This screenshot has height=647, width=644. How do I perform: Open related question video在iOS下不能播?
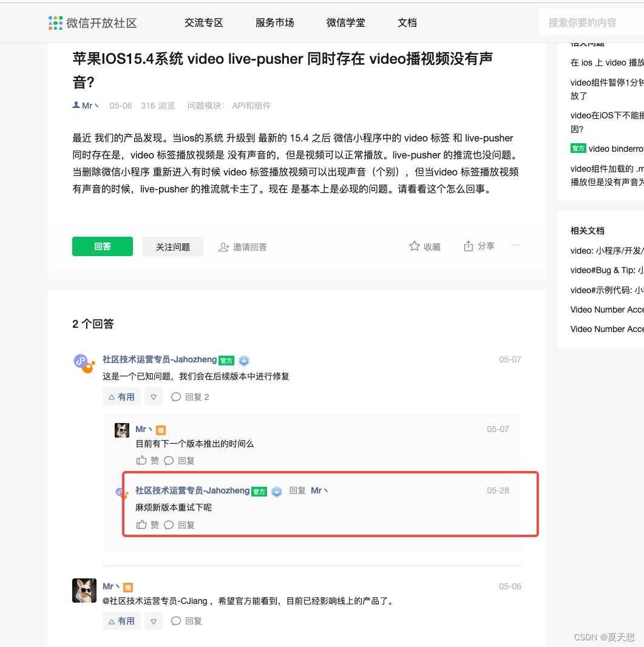607,122
